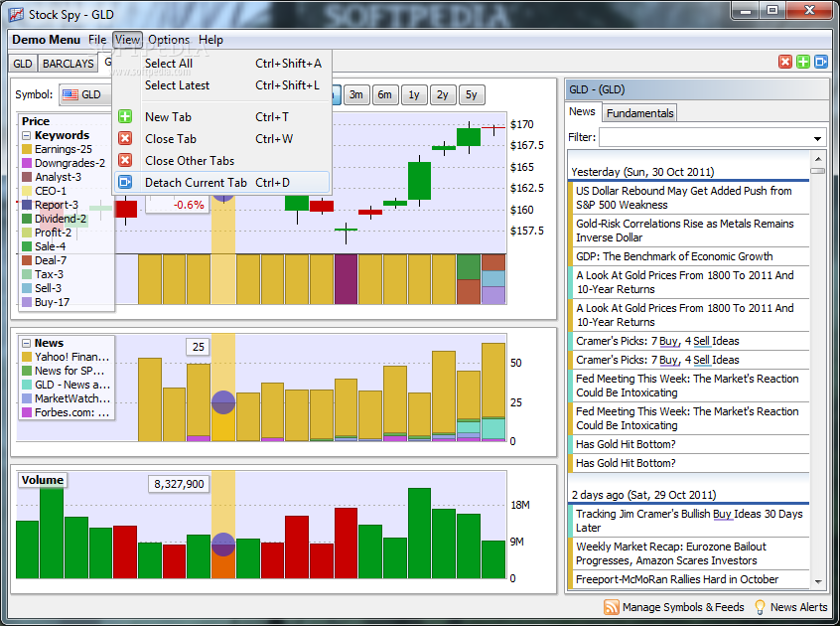Set chart range to 2y
The height and width of the screenshot is (626, 840).
[x=442, y=94]
